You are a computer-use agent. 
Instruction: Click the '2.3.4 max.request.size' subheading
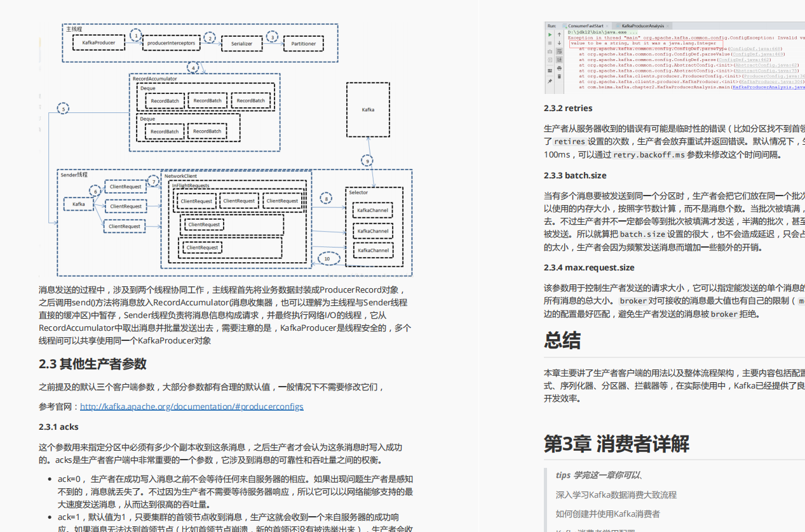point(589,267)
